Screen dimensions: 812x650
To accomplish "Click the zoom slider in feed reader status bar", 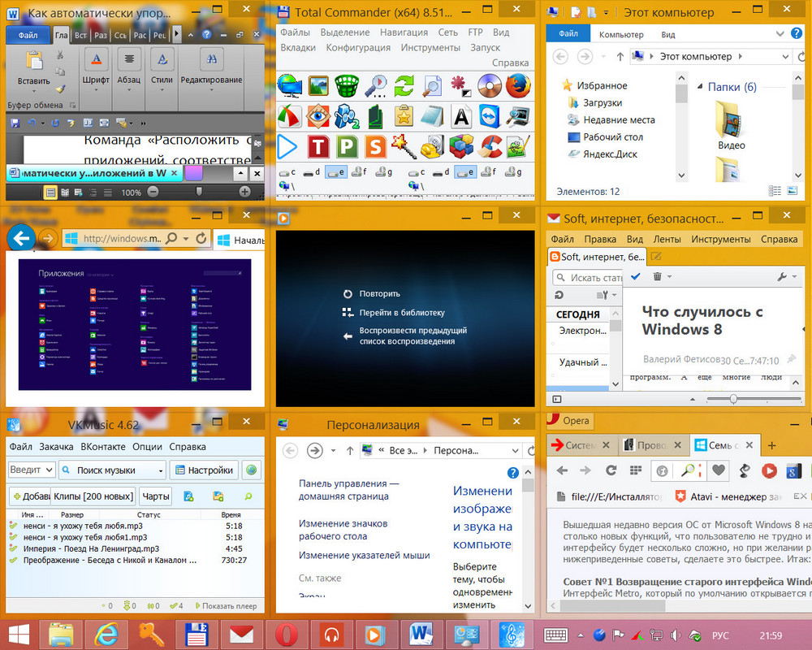I will point(733,399).
